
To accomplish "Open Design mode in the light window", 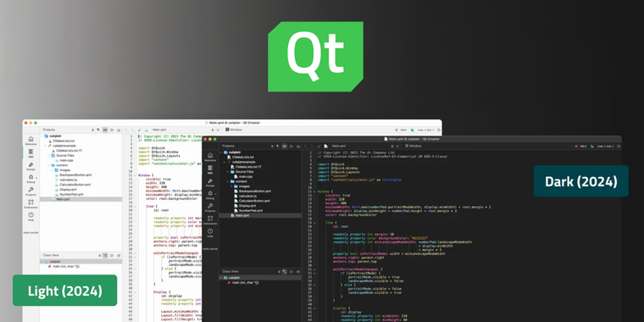I will (31, 166).
